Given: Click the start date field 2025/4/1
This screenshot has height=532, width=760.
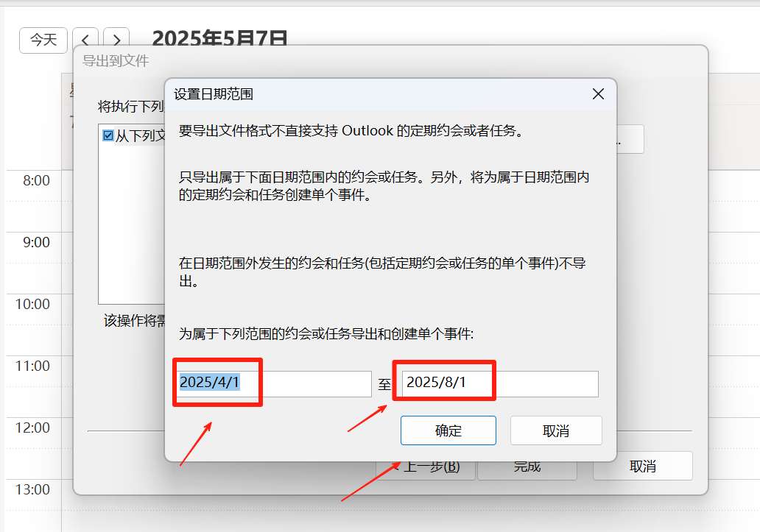Looking at the screenshot, I should 274,384.
